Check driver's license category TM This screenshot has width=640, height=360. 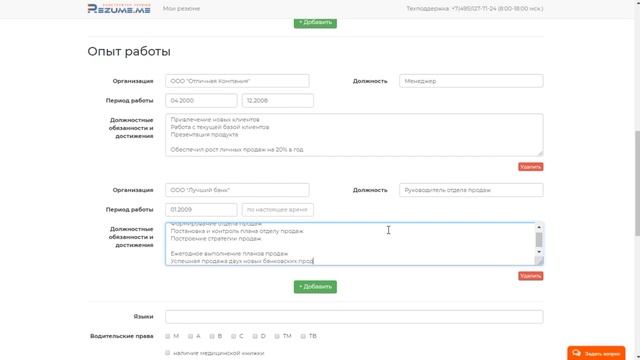click(x=277, y=336)
